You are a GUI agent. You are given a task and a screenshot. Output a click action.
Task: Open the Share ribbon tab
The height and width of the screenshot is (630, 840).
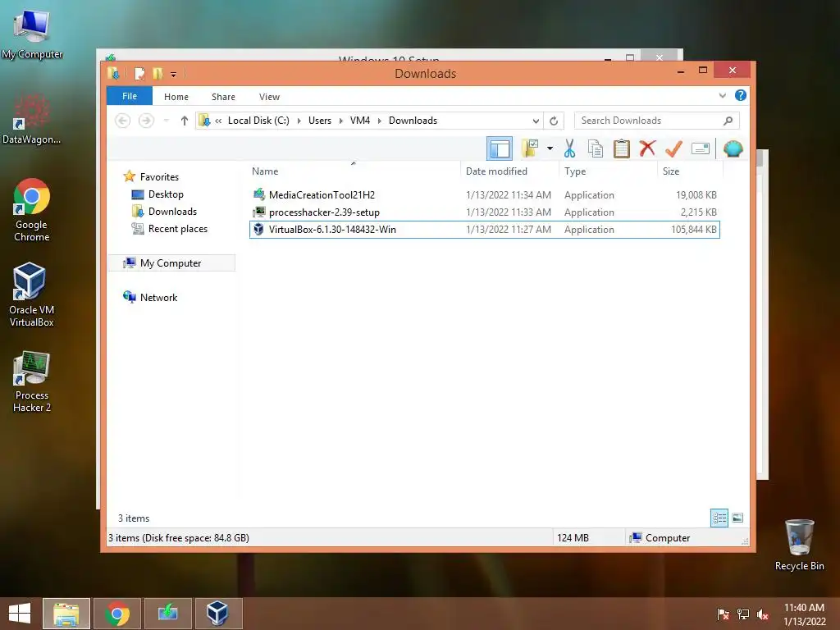(x=223, y=97)
